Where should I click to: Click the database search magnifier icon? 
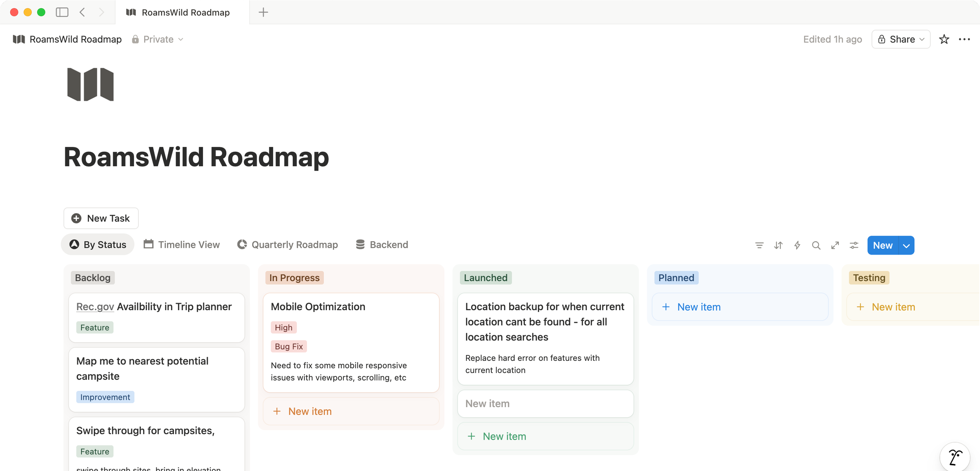tap(816, 245)
